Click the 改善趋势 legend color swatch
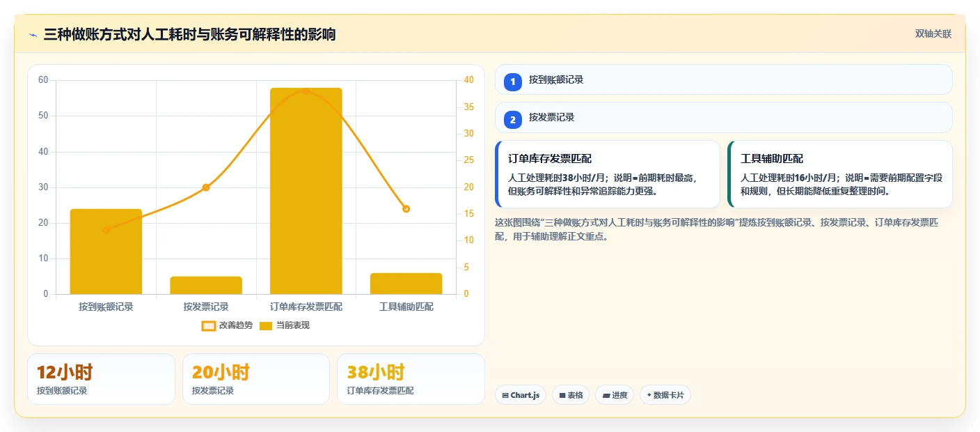The image size is (980, 432). 208,326
